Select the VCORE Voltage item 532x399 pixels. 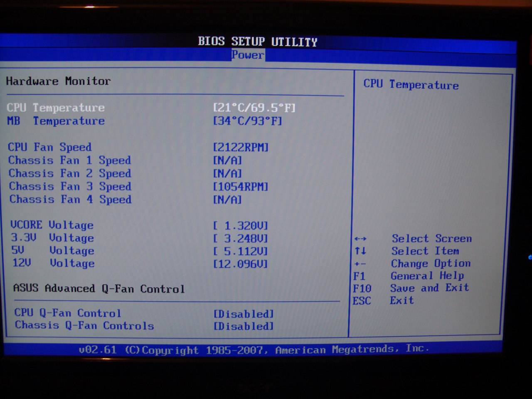tap(52, 225)
